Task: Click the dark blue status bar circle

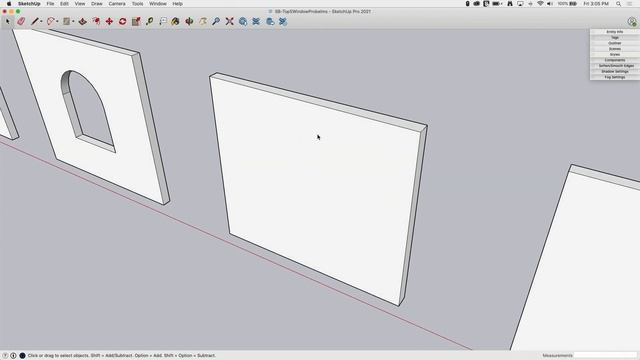Action: click(22, 356)
